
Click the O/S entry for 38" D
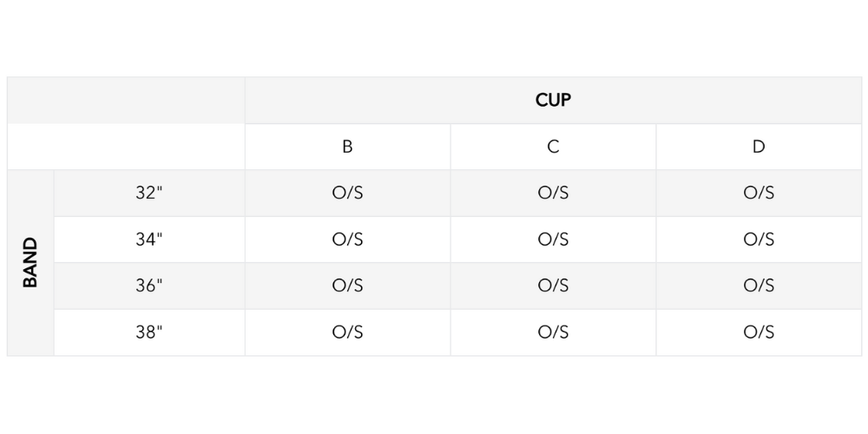pyautogui.click(x=759, y=332)
